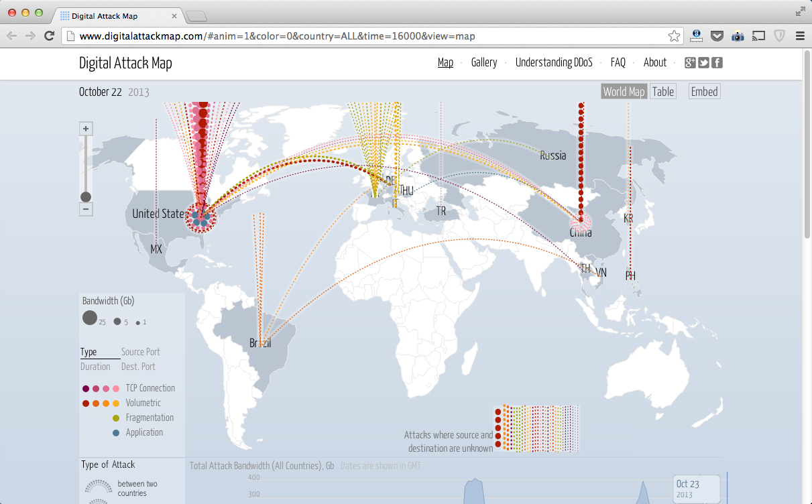Select the Dest. Port color mode

(x=138, y=367)
